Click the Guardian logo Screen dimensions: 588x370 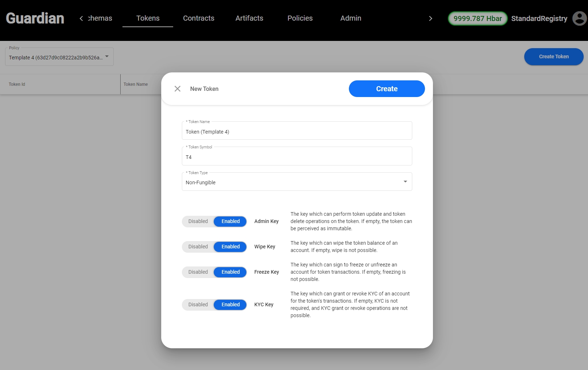[x=35, y=18]
